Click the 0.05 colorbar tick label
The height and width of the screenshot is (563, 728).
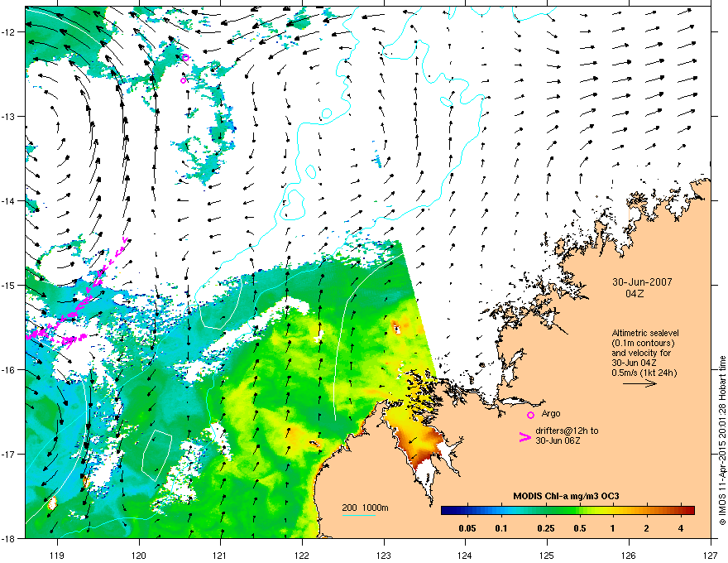[x=467, y=528]
